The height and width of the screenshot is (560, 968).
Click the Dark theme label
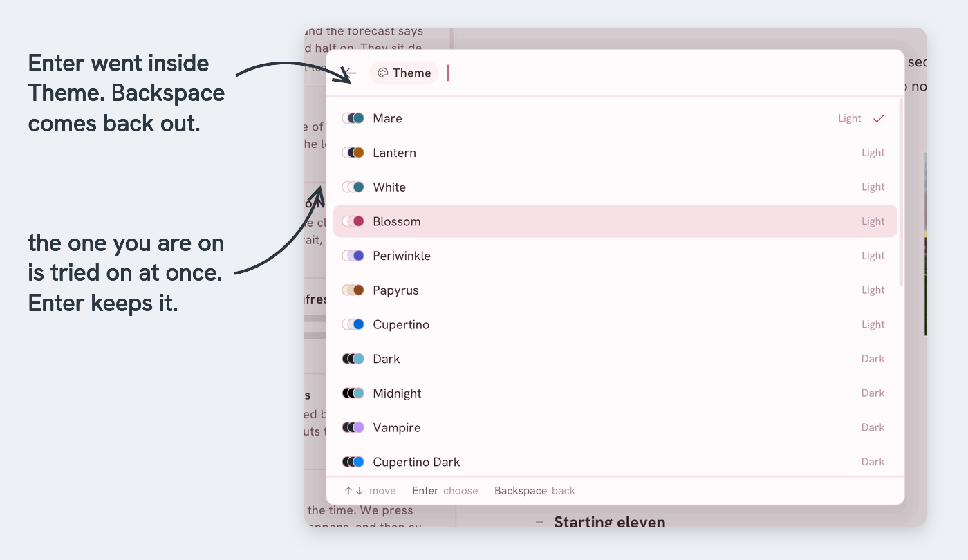(x=387, y=359)
